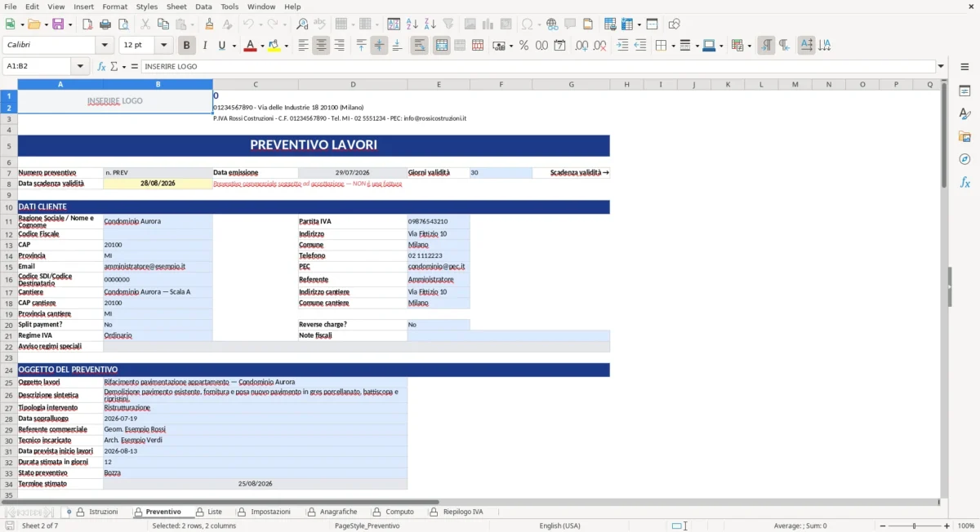Open the Borders dropdown arrow
The image size is (980, 532).
673,46
